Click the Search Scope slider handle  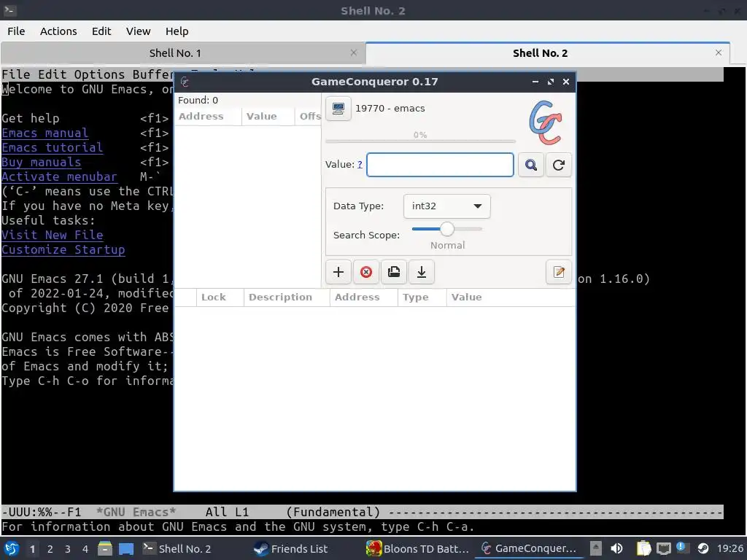(447, 229)
